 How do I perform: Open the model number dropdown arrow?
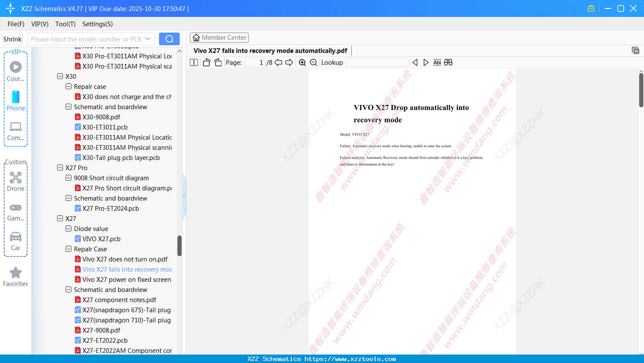pos(148,39)
